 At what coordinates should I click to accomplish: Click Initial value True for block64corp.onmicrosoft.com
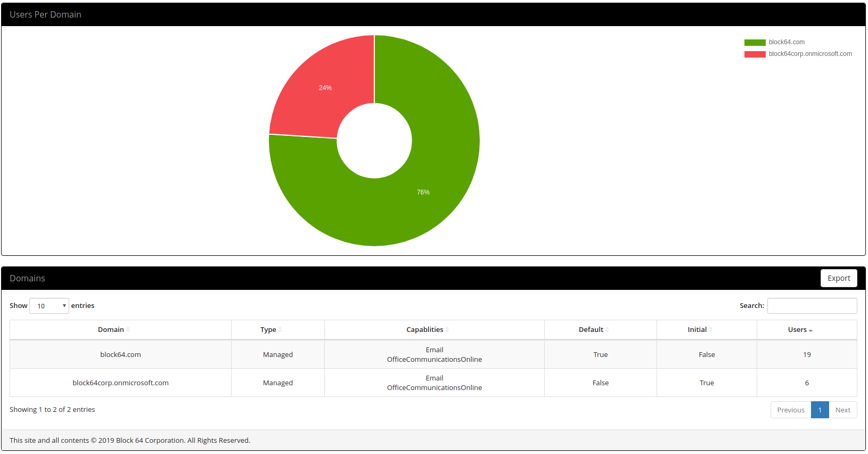[x=707, y=383]
